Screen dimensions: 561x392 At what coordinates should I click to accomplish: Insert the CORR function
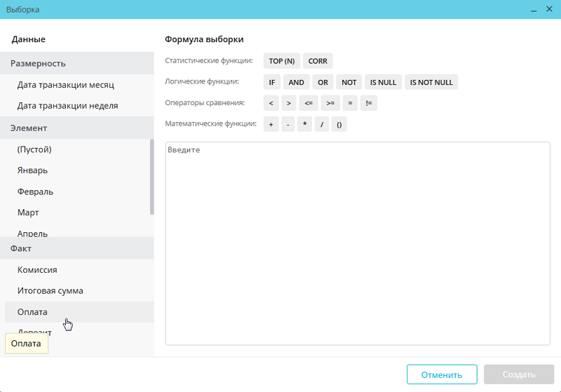(318, 61)
